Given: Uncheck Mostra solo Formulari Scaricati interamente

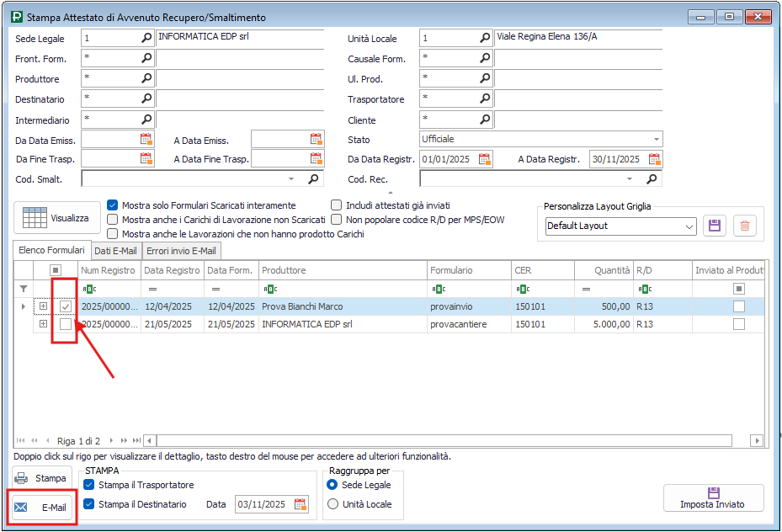Looking at the screenshot, I should click(x=113, y=205).
